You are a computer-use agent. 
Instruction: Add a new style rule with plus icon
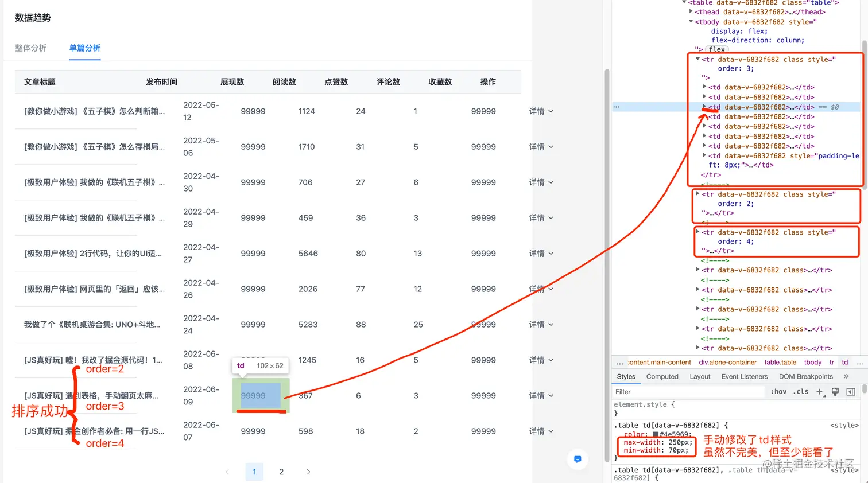(820, 392)
